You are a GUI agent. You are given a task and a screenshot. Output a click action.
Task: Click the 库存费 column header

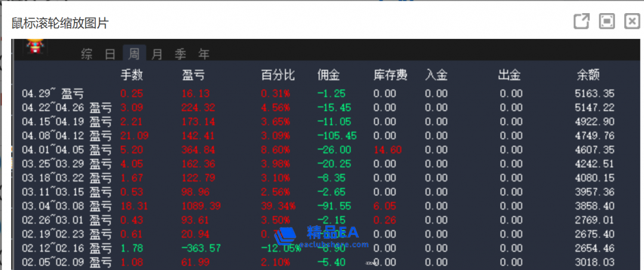[390, 75]
